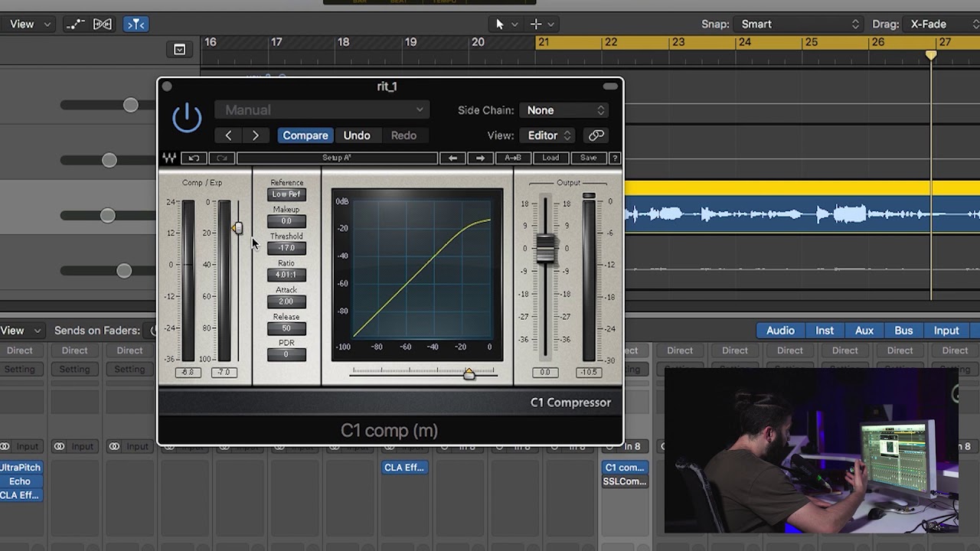Click the Waves Load button
The height and width of the screenshot is (551, 980).
tap(550, 158)
